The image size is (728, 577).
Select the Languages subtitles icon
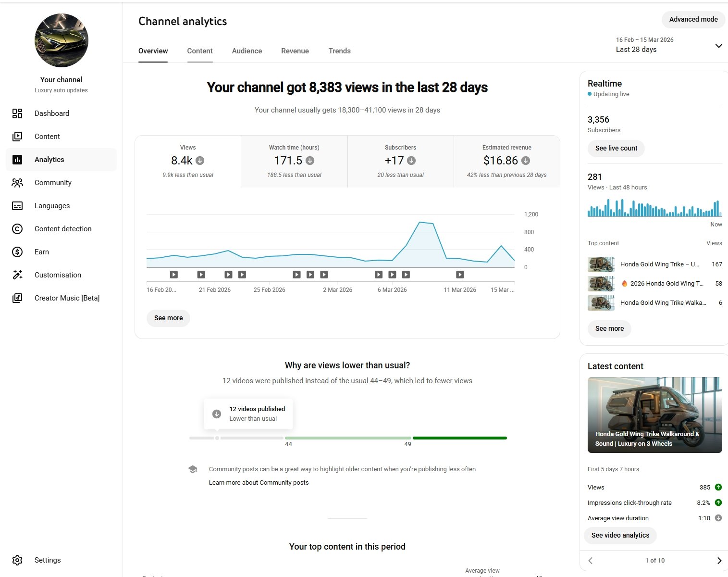pyautogui.click(x=17, y=206)
